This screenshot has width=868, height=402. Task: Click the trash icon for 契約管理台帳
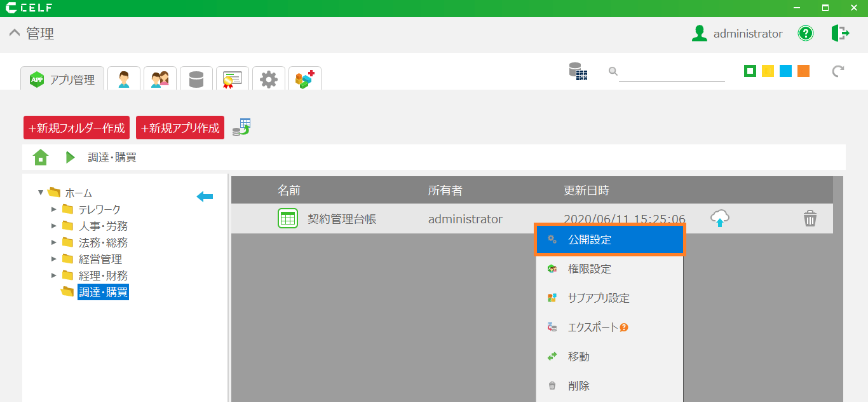pos(810,219)
